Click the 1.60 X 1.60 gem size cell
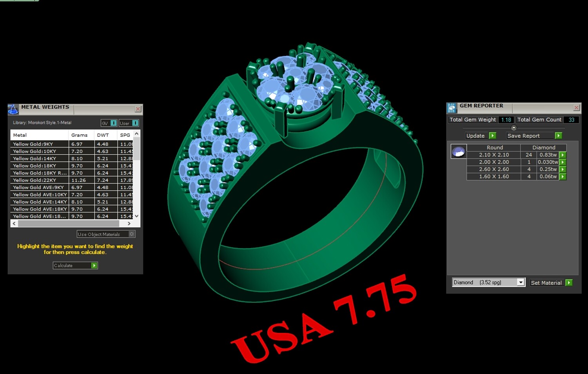 tap(494, 177)
